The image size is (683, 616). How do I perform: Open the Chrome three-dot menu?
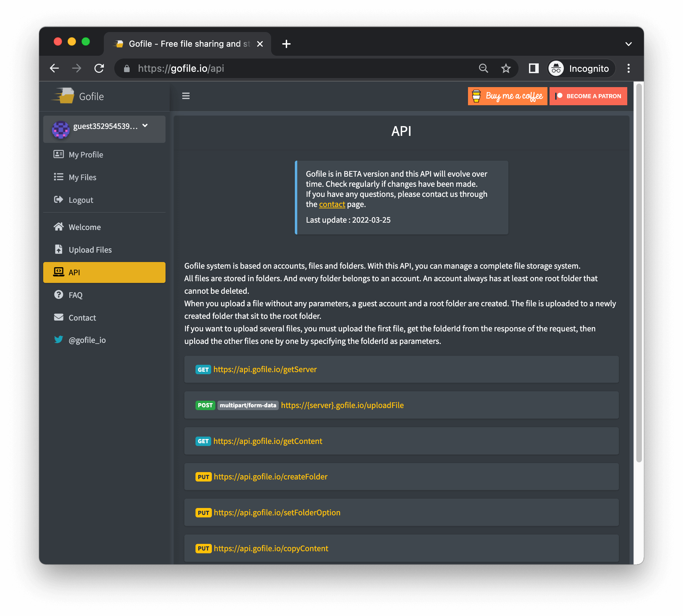[629, 68]
